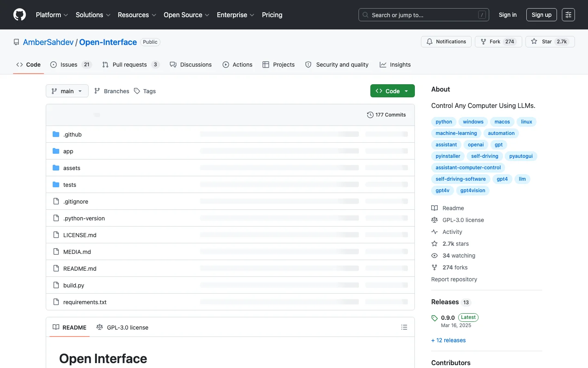Click the search magnifier icon
Image resolution: width=588 pixels, height=368 pixels.
pos(365,15)
